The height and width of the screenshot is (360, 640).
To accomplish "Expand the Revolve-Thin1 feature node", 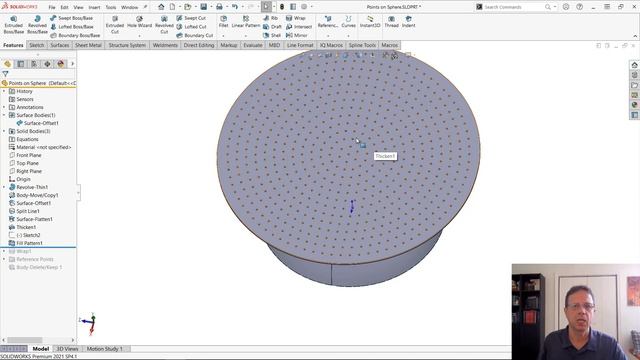I will pos(4,187).
